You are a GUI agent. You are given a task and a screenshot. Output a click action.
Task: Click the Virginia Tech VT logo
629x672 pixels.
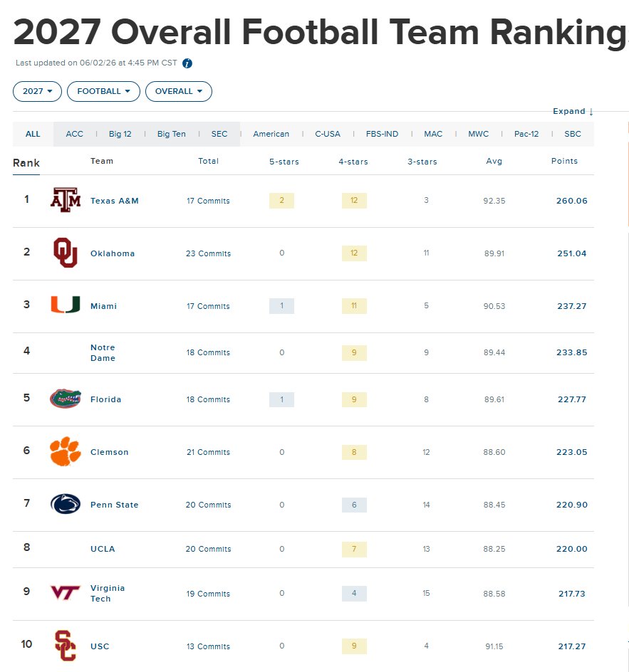(65, 593)
